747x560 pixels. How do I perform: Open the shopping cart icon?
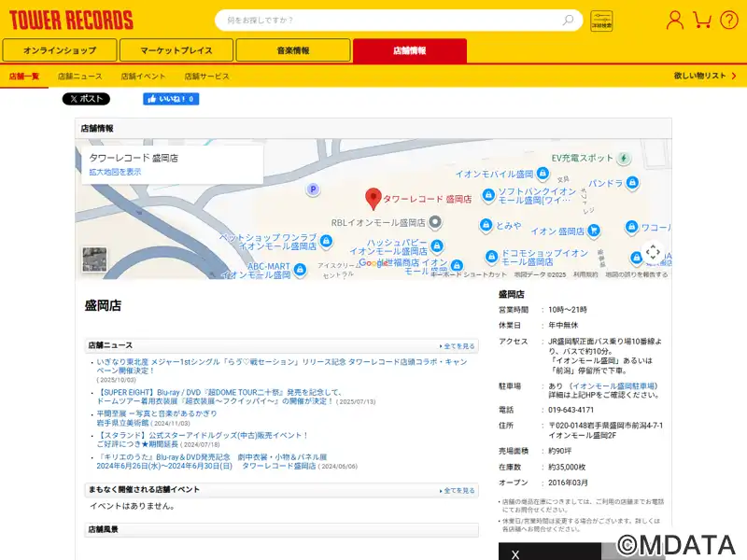(x=702, y=20)
